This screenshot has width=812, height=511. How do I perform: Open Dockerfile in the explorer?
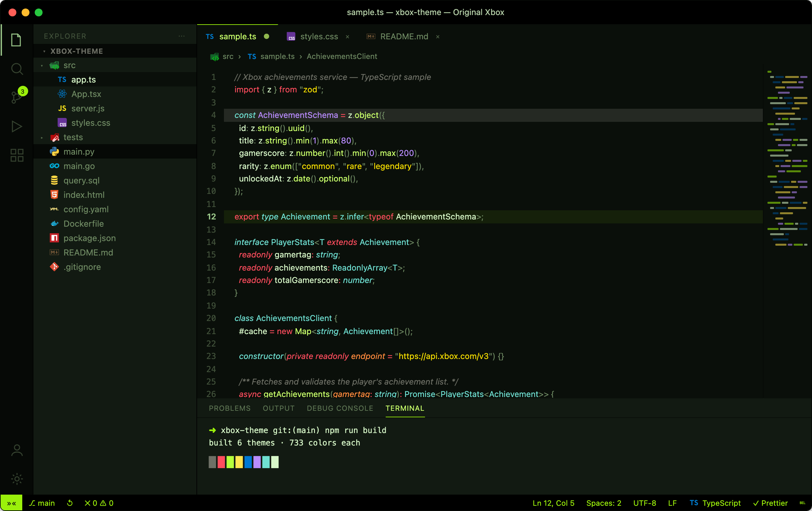(115, 224)
